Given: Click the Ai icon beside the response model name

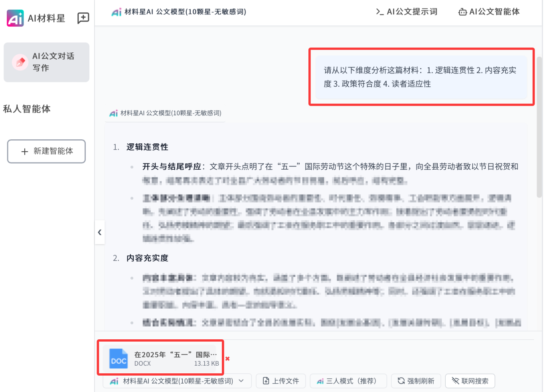Looking at the screenshot, I should (x=114, y=113).
